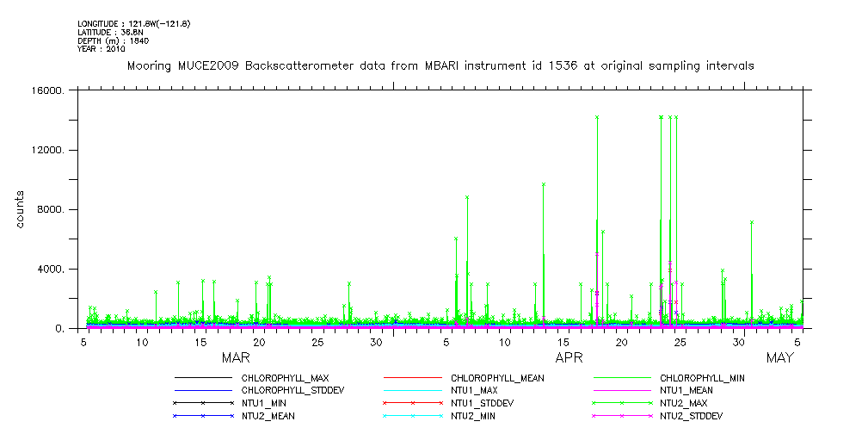Select the blue NTU2_MEAN legend line

(203, 416)
